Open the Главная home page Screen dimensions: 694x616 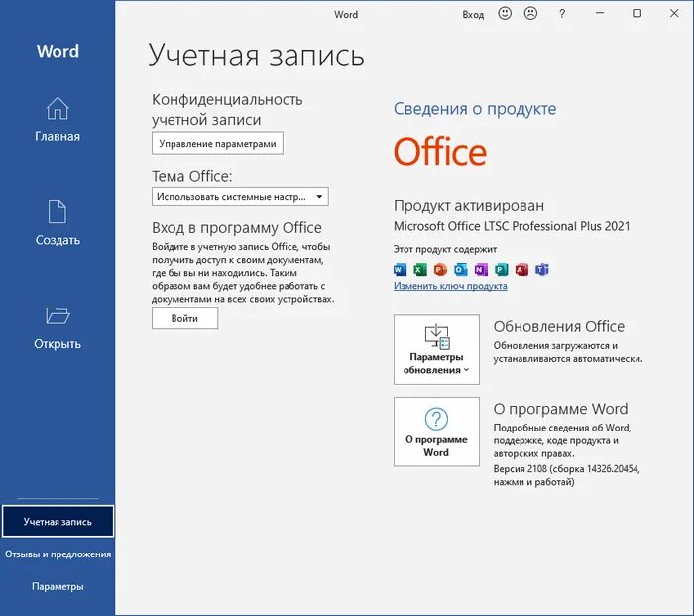point(58,119)
